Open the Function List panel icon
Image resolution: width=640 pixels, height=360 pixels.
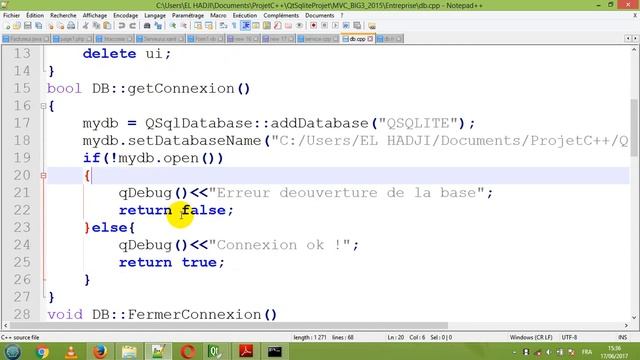tap(278, 26)
